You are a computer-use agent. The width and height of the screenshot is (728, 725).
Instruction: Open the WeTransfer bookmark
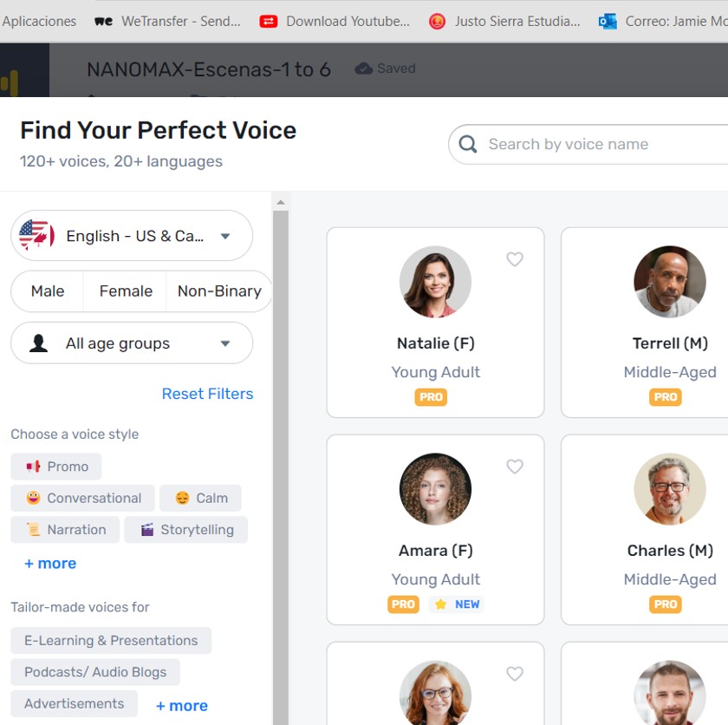click(168, 21)
